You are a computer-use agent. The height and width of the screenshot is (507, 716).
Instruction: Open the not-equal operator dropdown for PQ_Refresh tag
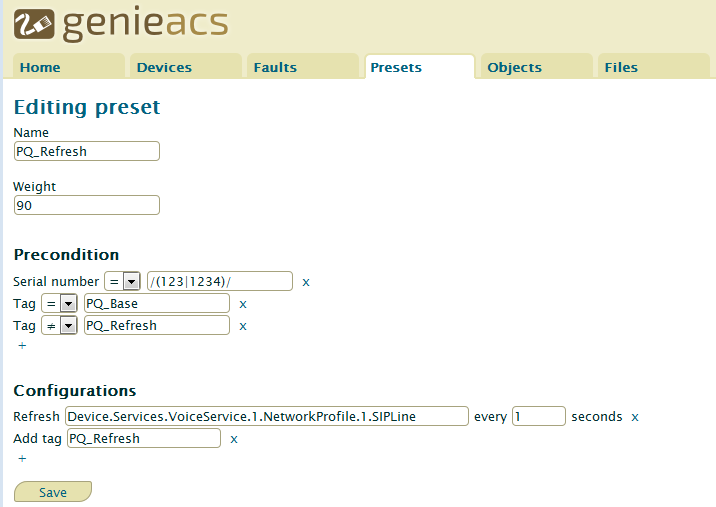click(59, 325)
